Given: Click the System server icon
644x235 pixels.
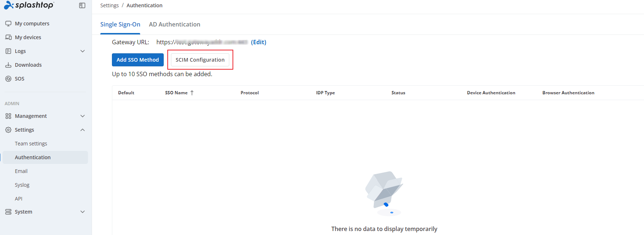Looking at the screenshot, I should (8, 212).
